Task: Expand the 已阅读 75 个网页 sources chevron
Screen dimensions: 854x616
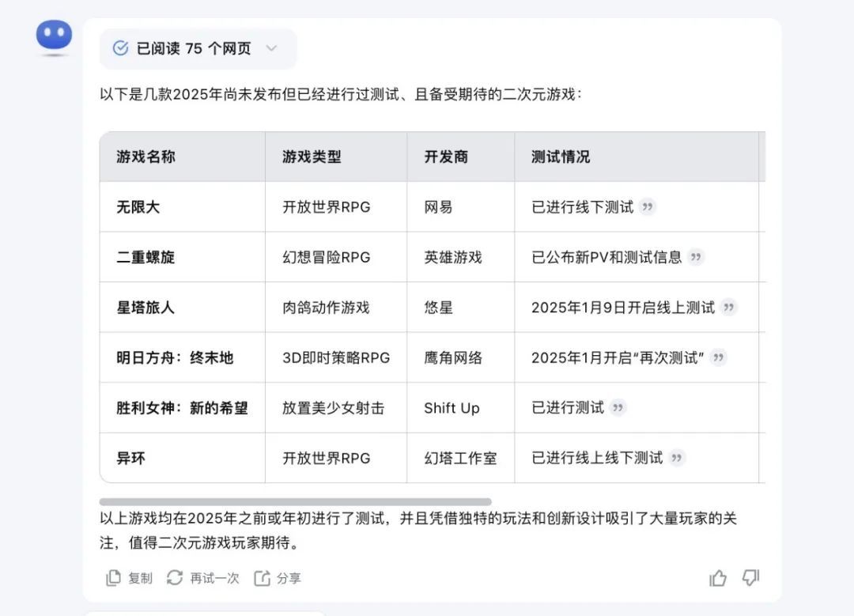Action: 271,48
